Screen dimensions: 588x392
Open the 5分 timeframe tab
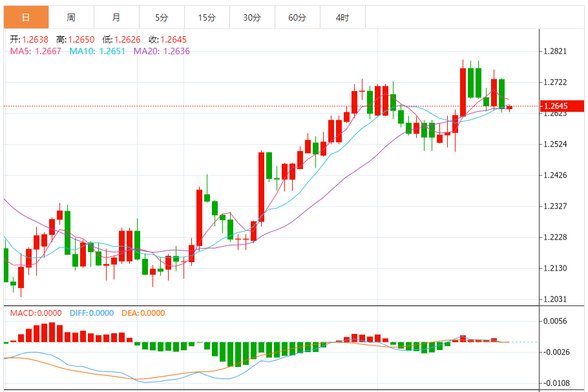pos(162,17)
